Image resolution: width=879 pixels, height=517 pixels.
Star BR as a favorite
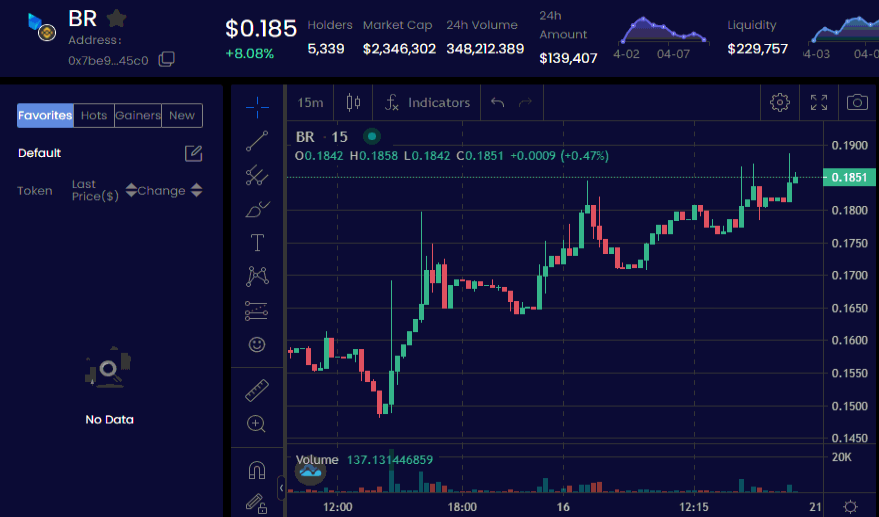point(116,19)
